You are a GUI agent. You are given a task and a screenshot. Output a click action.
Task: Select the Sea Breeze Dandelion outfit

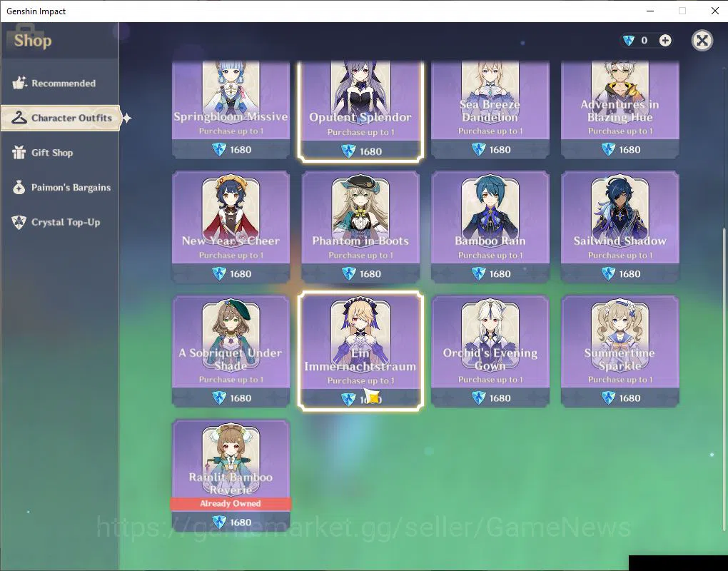tap(490, 110)
